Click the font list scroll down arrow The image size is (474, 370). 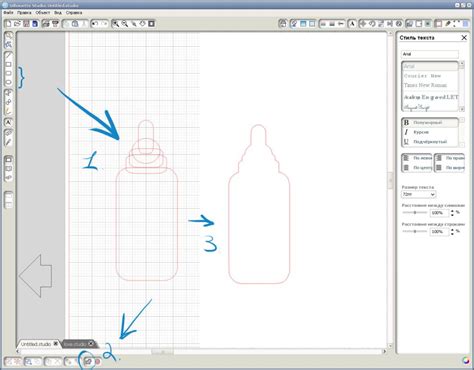tap(462, 109)
